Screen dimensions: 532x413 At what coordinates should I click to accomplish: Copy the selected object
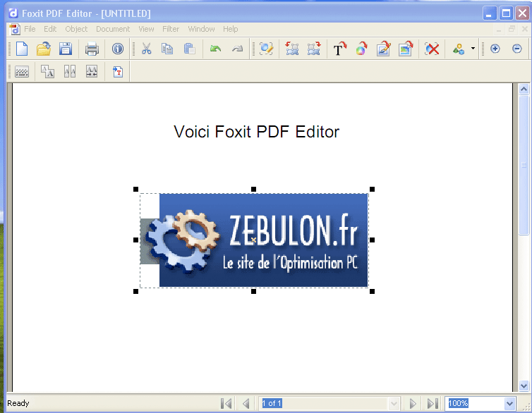point(167,49)
